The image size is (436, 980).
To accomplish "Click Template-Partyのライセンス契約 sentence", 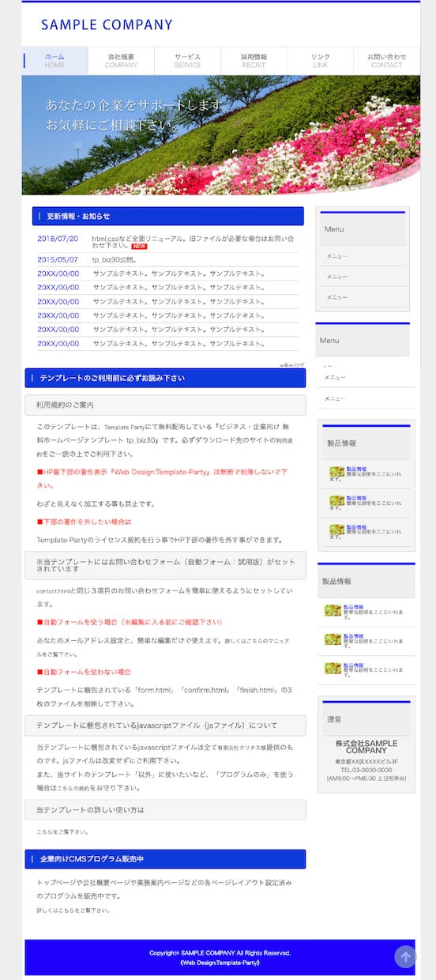I will (x=160, y=540).
